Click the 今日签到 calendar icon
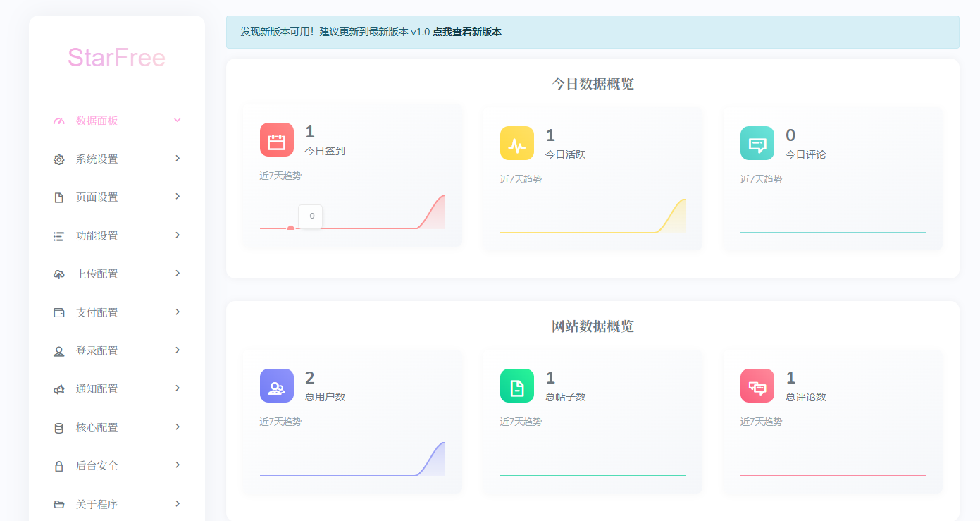The height and width of the screenshot is (521, 980). point(276,140)
